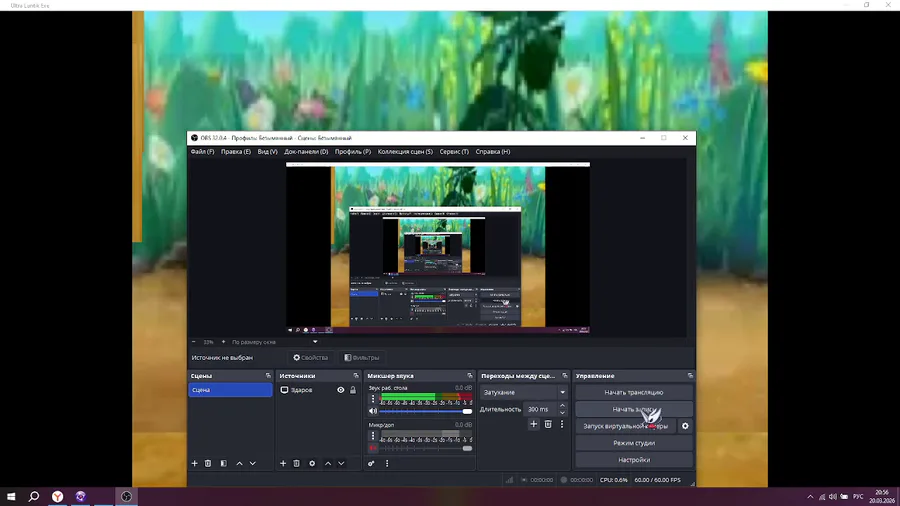This screenshot has height=506, width=900.
Task: Toggle the lock of the Здаров source
Action: 353,390
